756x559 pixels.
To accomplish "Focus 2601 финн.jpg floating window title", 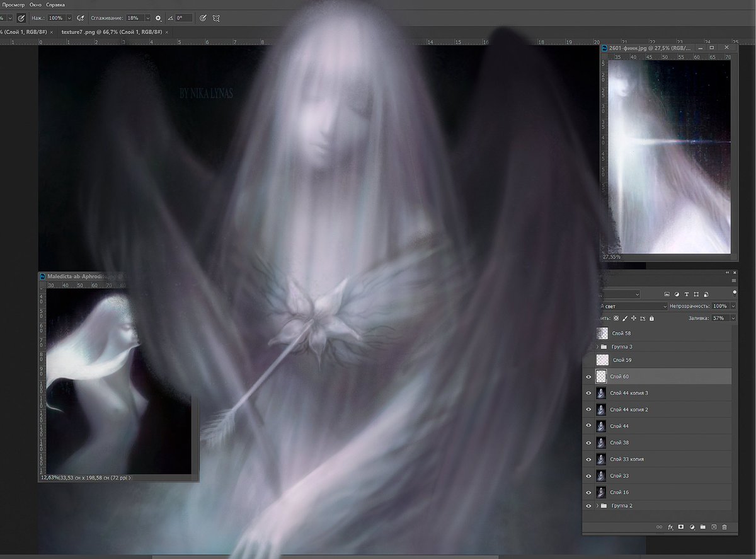I will pyautogui.click(x=649, y=48).
